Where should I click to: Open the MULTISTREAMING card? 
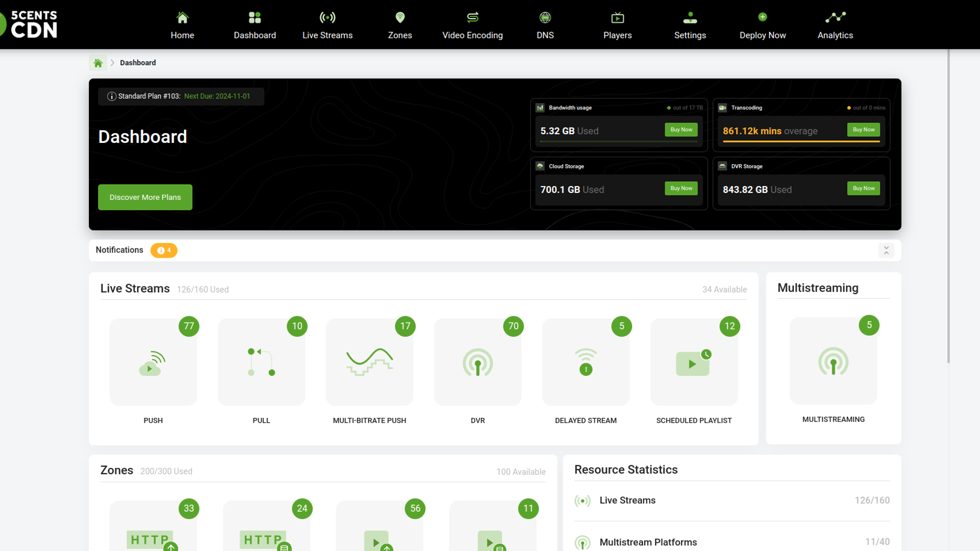pyautogui.click(x=834, y=361)
